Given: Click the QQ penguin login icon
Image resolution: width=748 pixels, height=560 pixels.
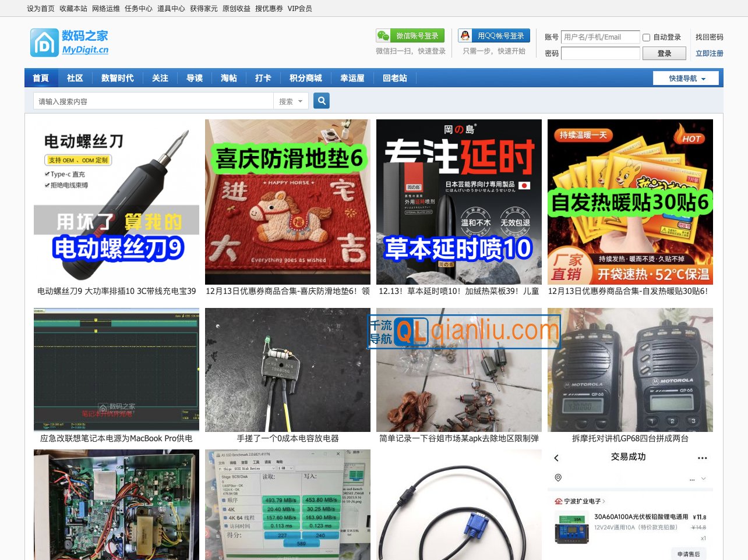Looking at the screenshot, I should (465, 36).
